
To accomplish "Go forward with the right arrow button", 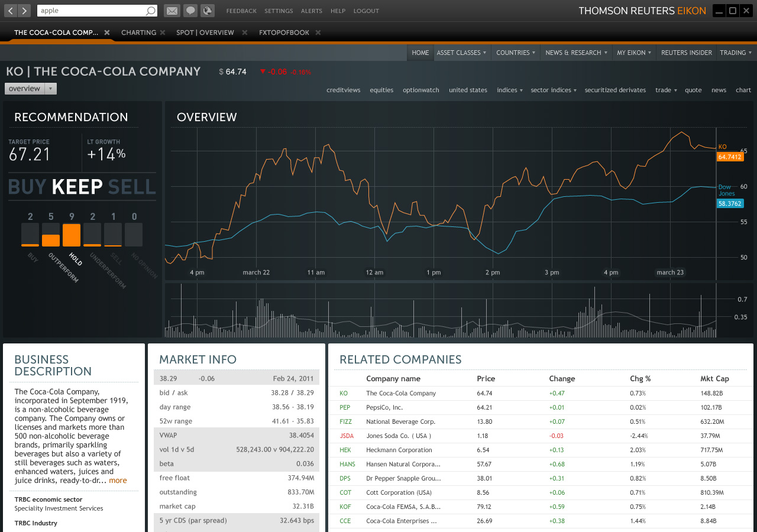I will click(x=24, y=11).
